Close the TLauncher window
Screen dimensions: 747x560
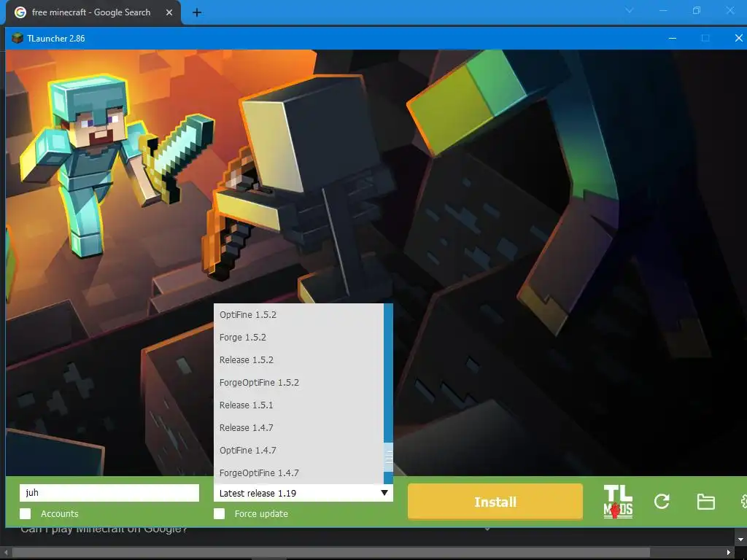(x=738, y=38)
